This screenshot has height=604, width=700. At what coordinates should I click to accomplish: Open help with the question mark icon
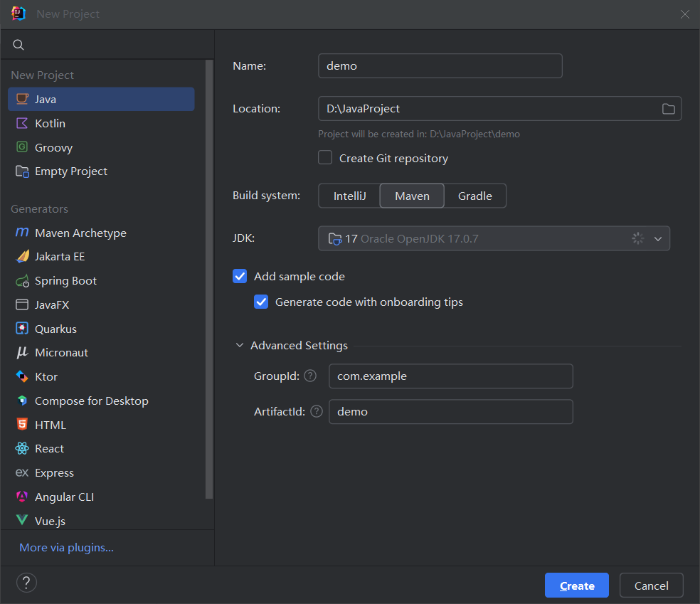click(x=26, y=583)
